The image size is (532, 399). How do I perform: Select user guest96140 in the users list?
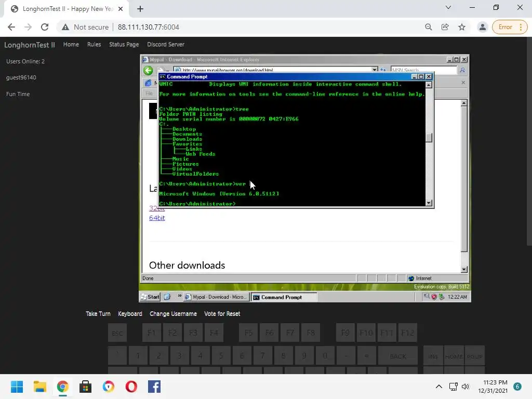(21, 77)
